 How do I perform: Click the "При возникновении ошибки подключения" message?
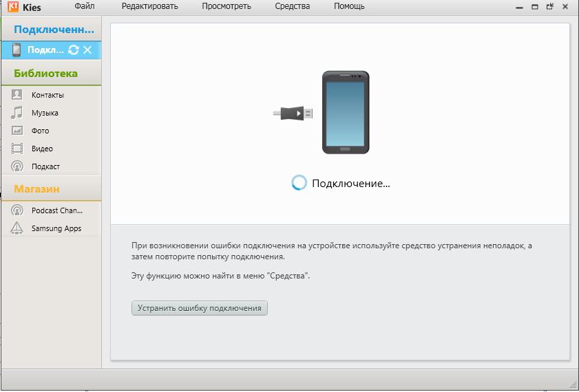click(332, 251)
